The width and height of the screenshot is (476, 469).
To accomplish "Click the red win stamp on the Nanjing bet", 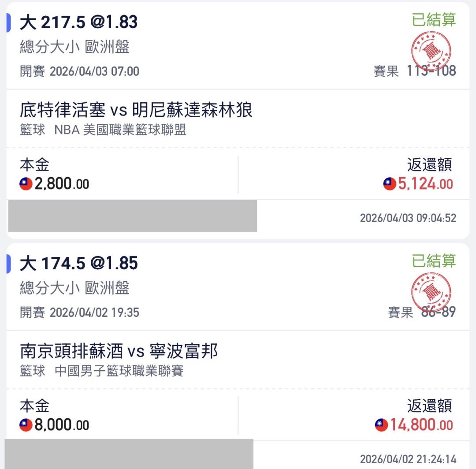I will pyautogui.click(x=431, y=291).
